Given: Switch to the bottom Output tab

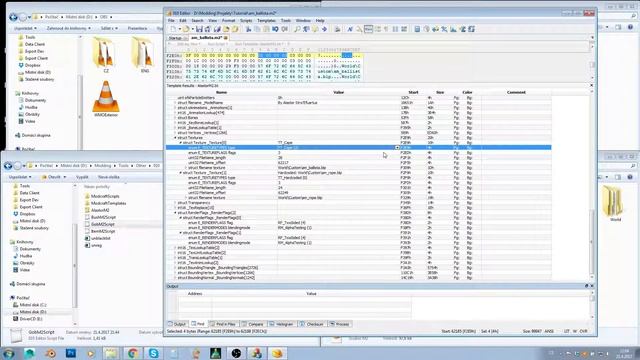Looking at the screenshot, I should tap(178, 324).
